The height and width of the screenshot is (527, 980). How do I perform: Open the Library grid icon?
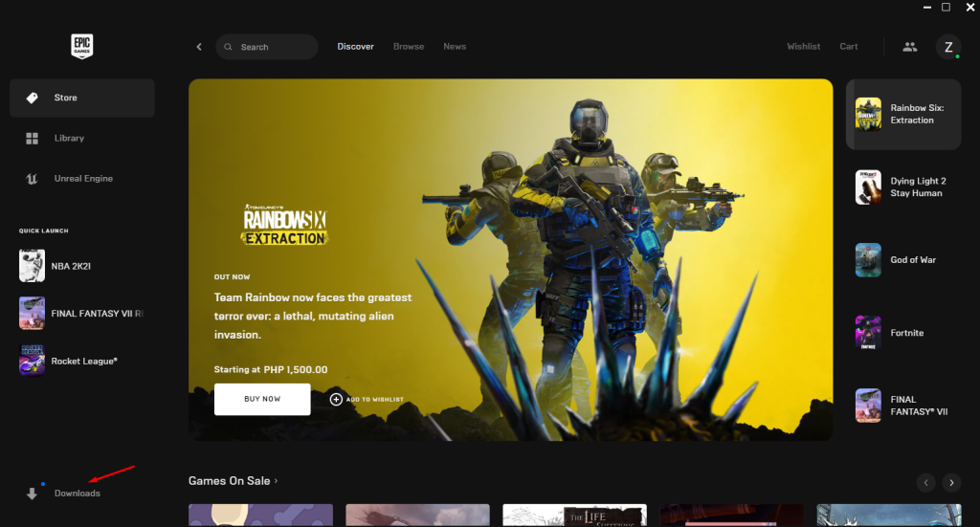click(32, 138)
